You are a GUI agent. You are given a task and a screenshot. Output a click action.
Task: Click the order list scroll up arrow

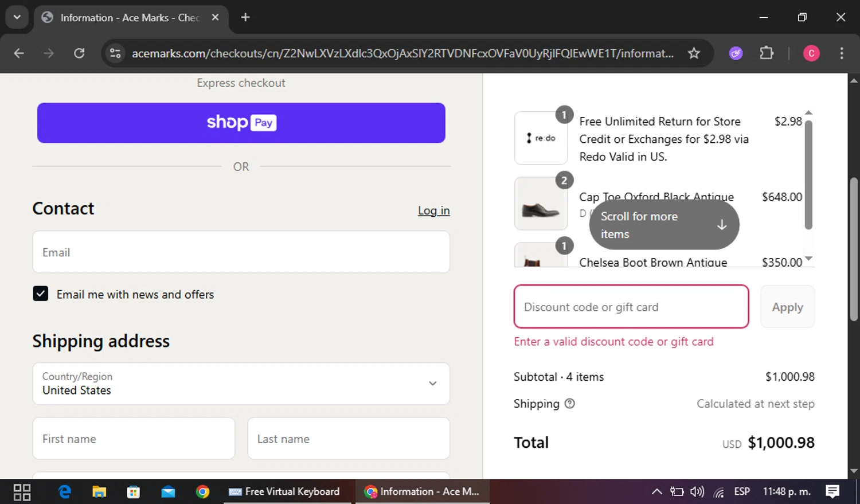tap(808, 112)
